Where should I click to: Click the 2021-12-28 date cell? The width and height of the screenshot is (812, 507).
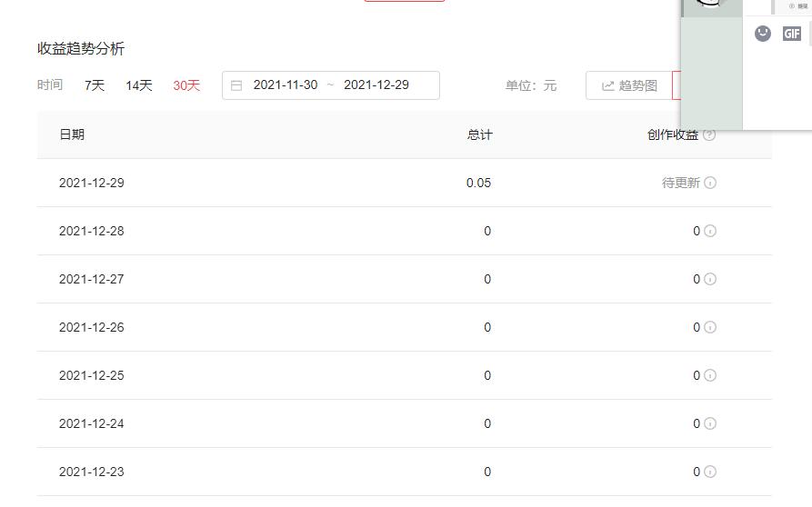[x=92, y=231]
